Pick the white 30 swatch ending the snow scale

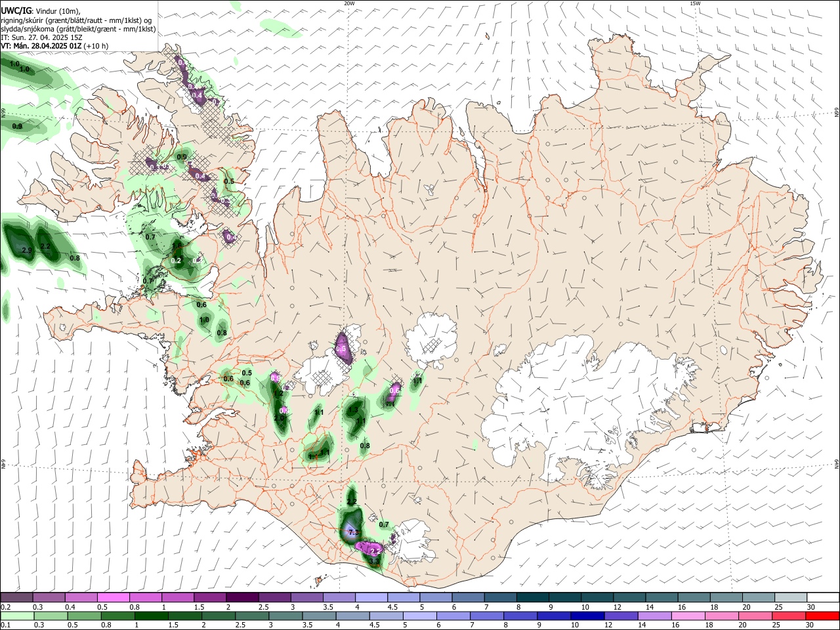pos(823,597)
